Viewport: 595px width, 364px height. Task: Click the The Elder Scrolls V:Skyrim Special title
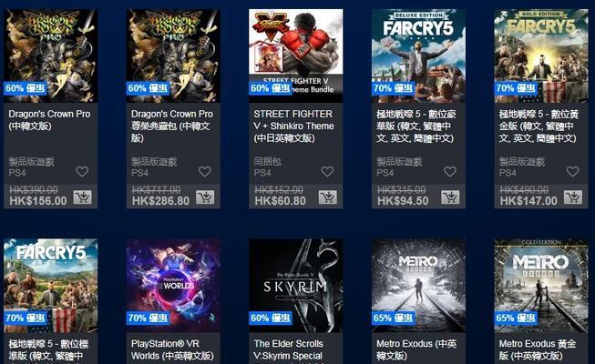pos(289,349)
